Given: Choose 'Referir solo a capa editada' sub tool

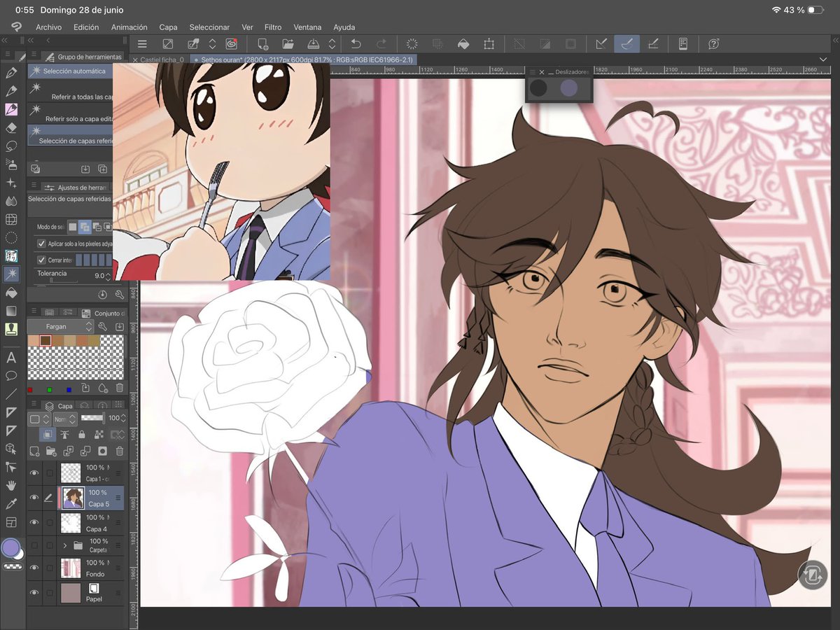Looking at the screenshot, I should 70,113.
